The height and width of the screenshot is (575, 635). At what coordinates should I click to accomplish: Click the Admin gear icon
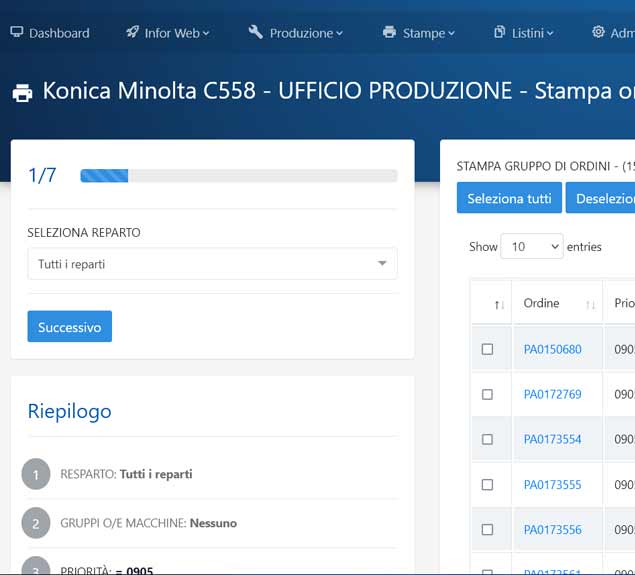click(598, 32)
